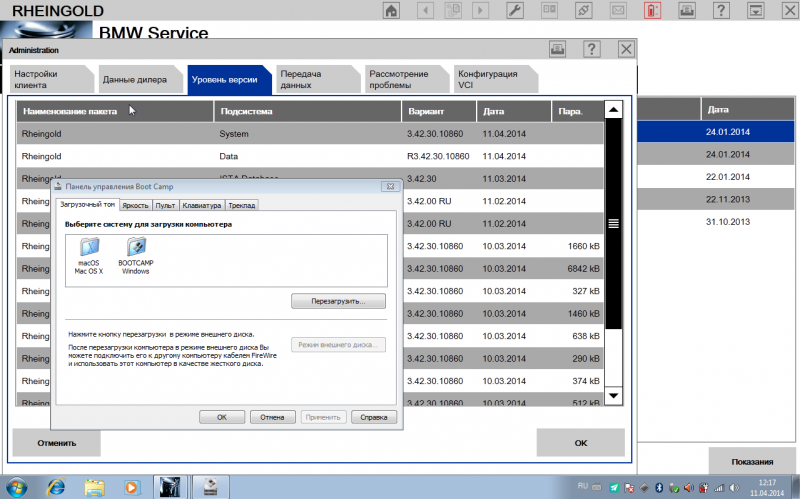
Task: Open Windows Explorer from taskbar
Action: click(94, 487)
